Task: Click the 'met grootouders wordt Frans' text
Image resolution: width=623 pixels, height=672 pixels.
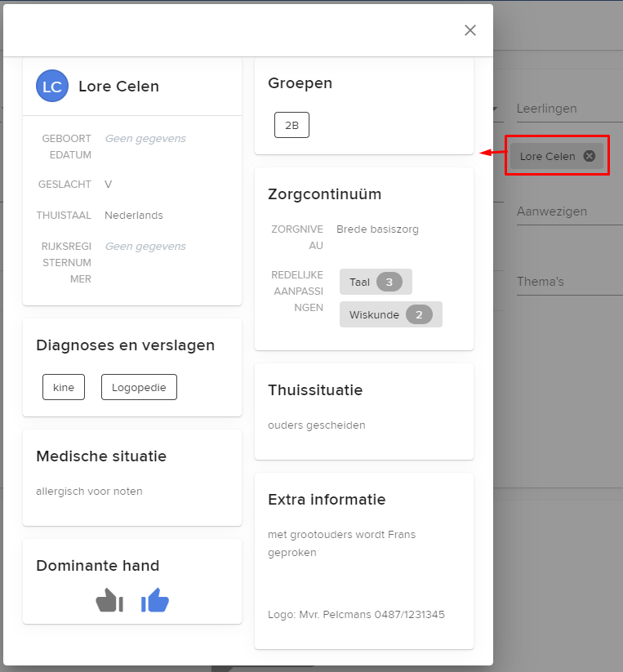Action: pos(341,535)
